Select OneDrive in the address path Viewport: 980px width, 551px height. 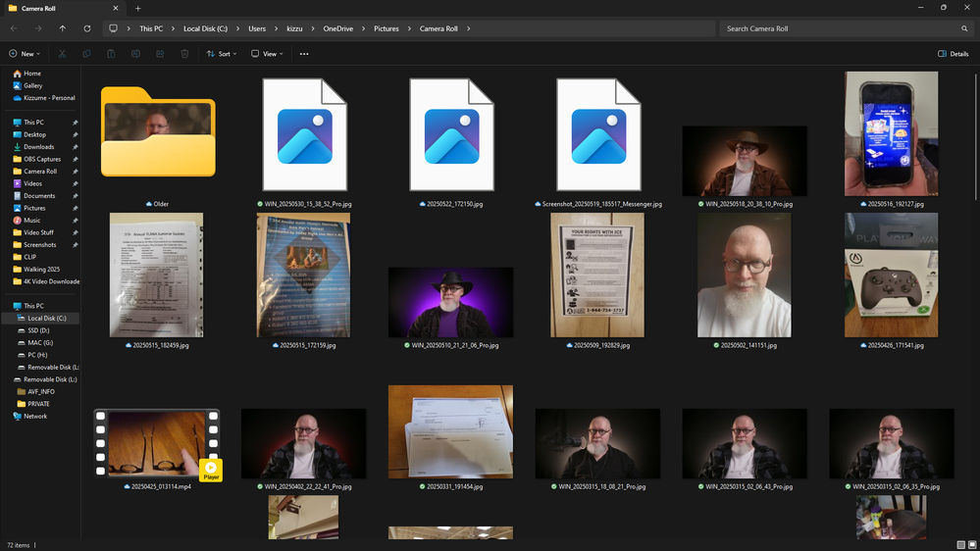(337, 28)
